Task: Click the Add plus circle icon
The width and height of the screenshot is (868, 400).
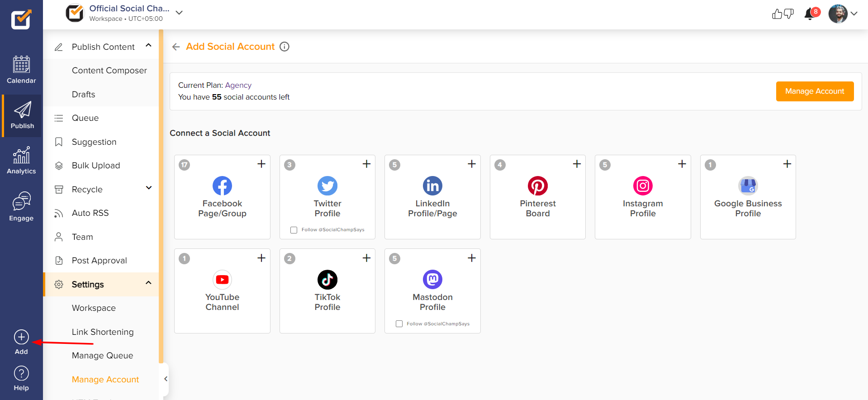Action: [21, 337]
